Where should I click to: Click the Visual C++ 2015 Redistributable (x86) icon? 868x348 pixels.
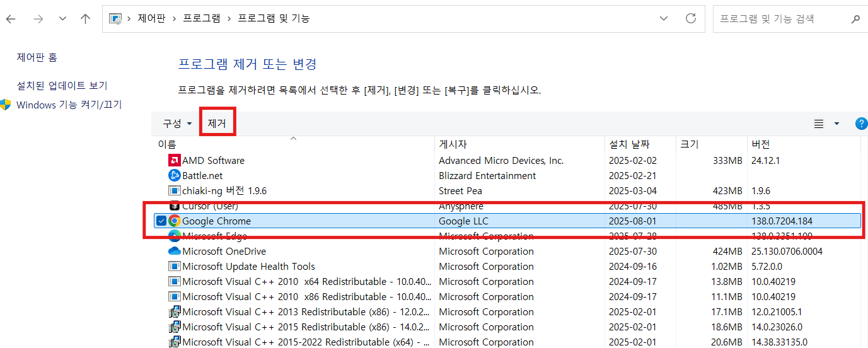point(175,327)
